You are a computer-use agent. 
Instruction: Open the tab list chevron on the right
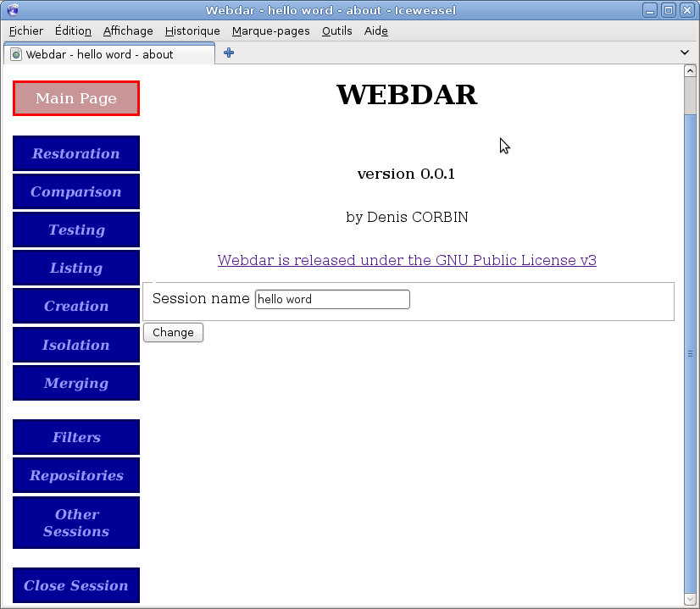pyautogui.click(x=684, y=53)
